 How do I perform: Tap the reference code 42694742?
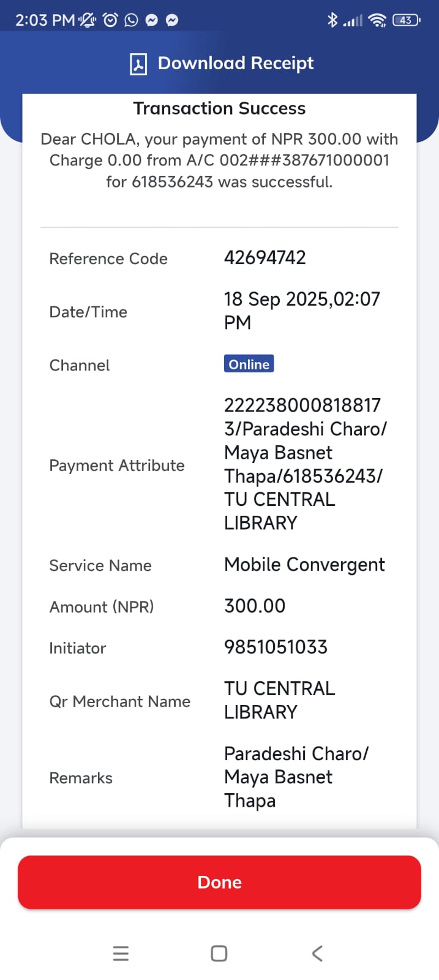tap(265, 257)
